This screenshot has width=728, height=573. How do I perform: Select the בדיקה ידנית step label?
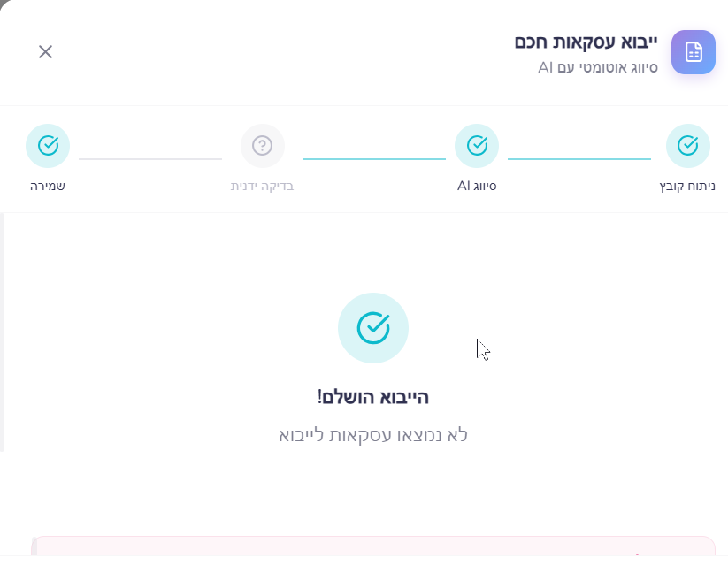pos(262,187)
